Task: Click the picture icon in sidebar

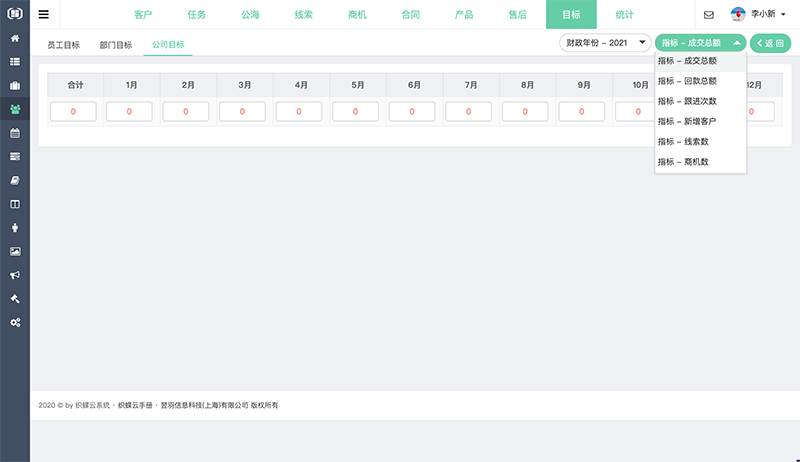Action: (x=15, y=251)
